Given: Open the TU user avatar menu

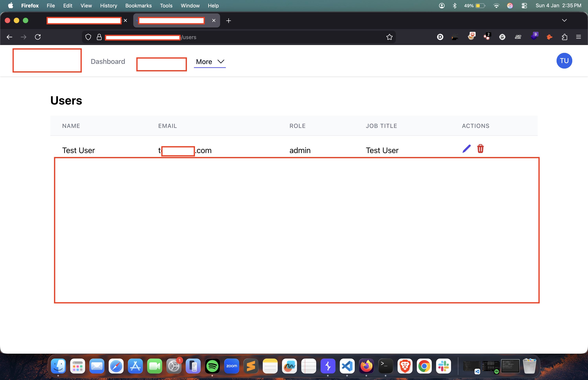Looking at the screenshot, I should pos(564,61).
